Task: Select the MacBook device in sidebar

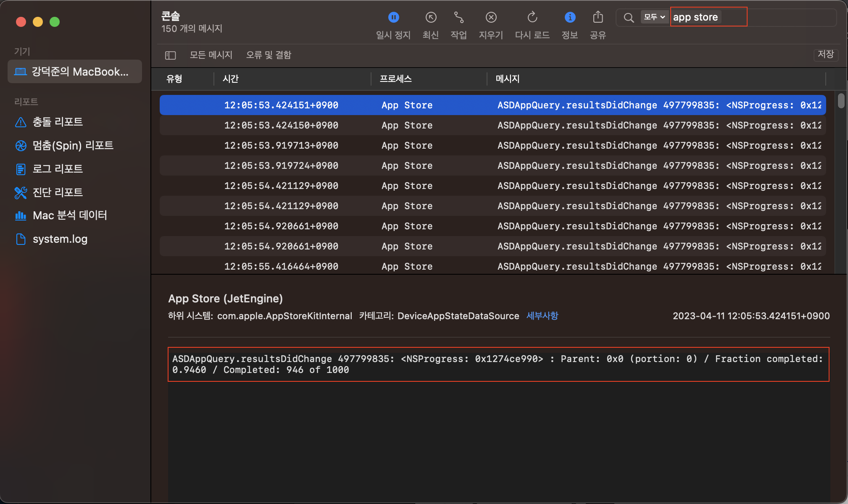Action: coord(75,71)
